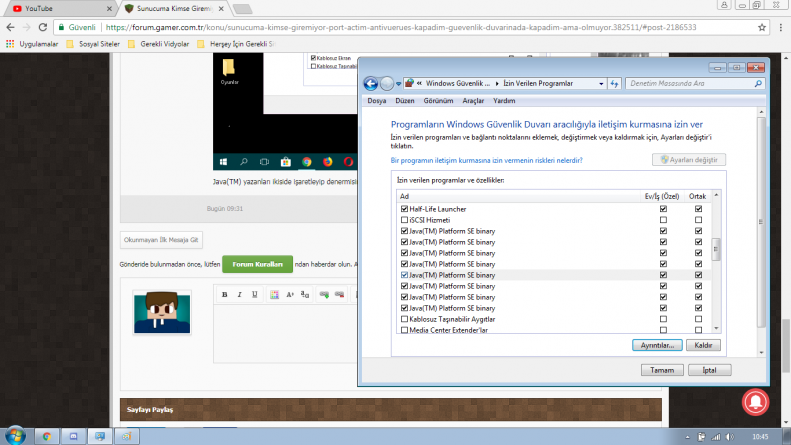Open the firewall risks help link

click(486, 160)
